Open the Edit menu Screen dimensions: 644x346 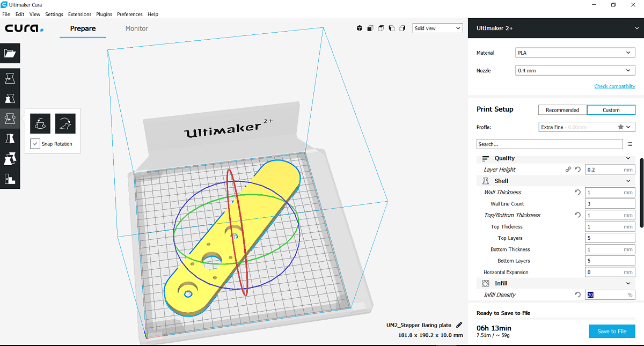click(20, 14)
